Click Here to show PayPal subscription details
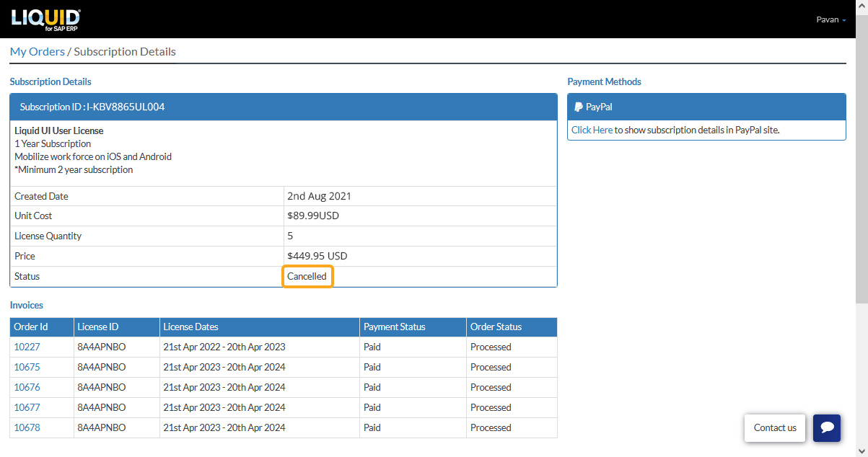 tap(592, 130)
